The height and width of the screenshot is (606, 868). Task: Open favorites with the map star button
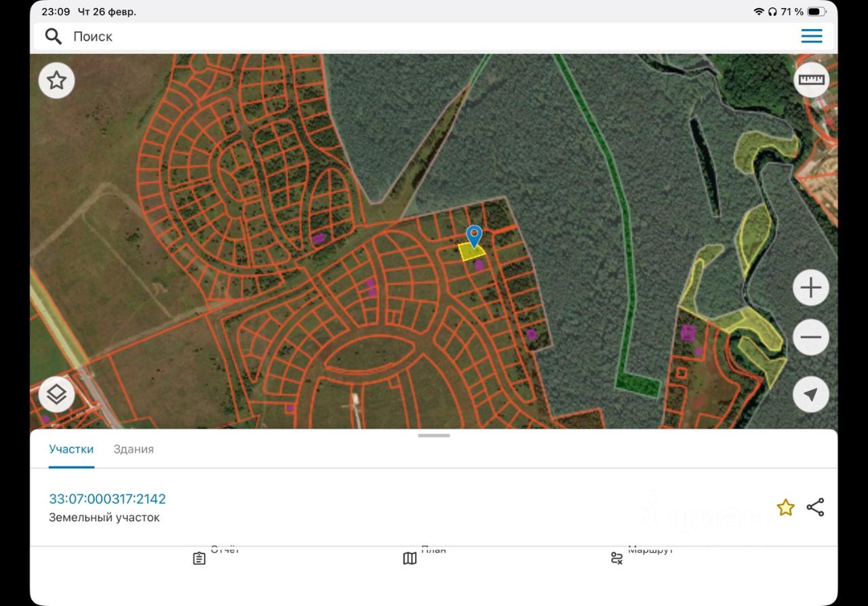tap(56, 81)
